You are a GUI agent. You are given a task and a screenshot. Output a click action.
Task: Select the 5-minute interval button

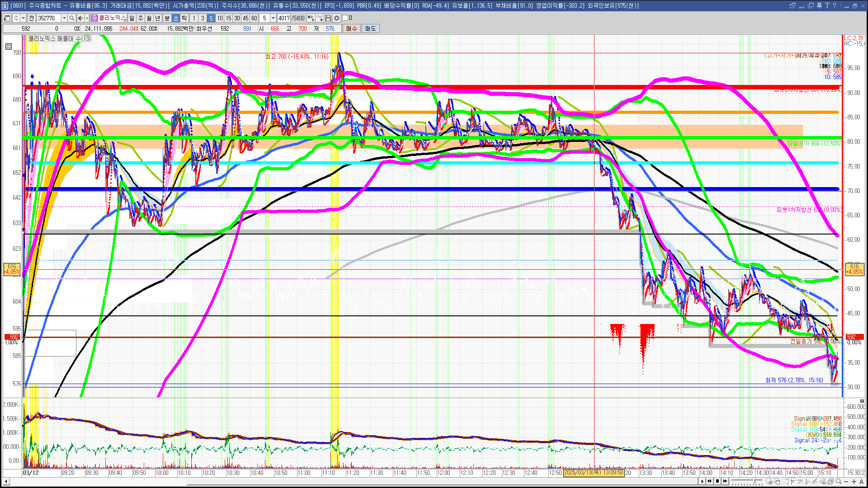[x=211, y=18]
